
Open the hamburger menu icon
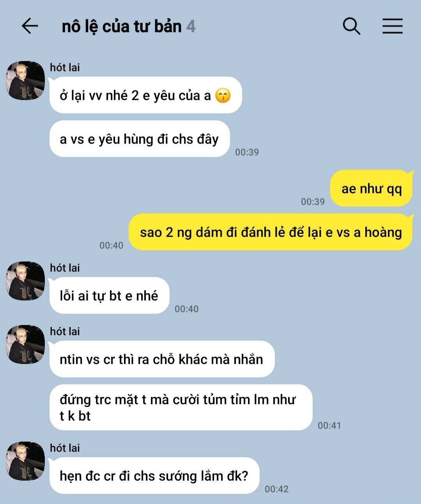(x=392, y=26)
